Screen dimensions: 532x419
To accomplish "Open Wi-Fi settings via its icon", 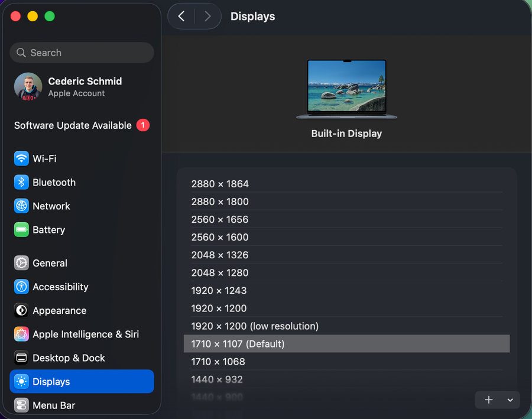I will pyautogui.click(x=21, y=158).
